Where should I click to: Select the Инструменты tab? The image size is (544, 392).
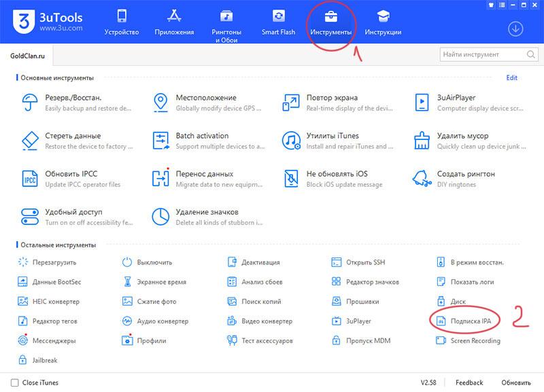[x=331, y=22]
